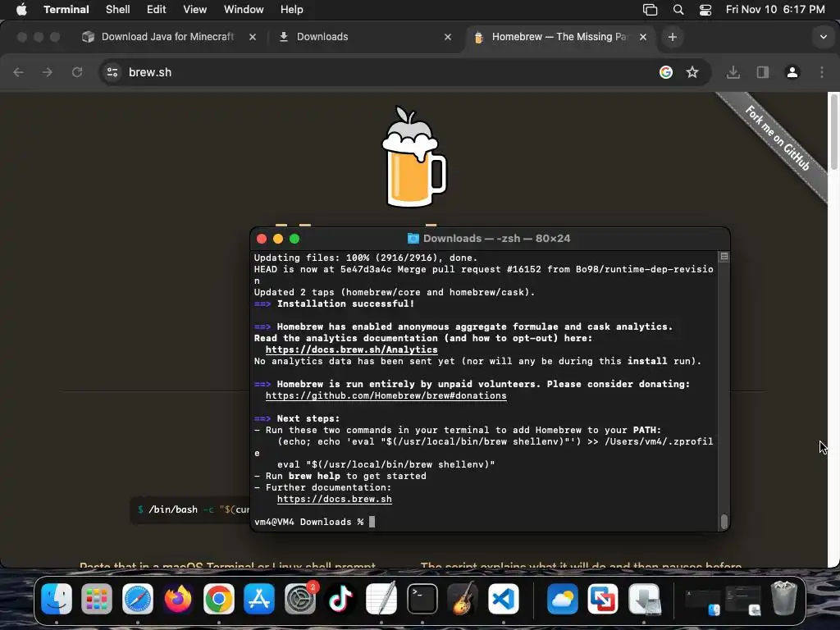The height and width of the screenshot is (630, 840).
Task: Close the Homebrew browser tab
Action: tap(643, 37)
